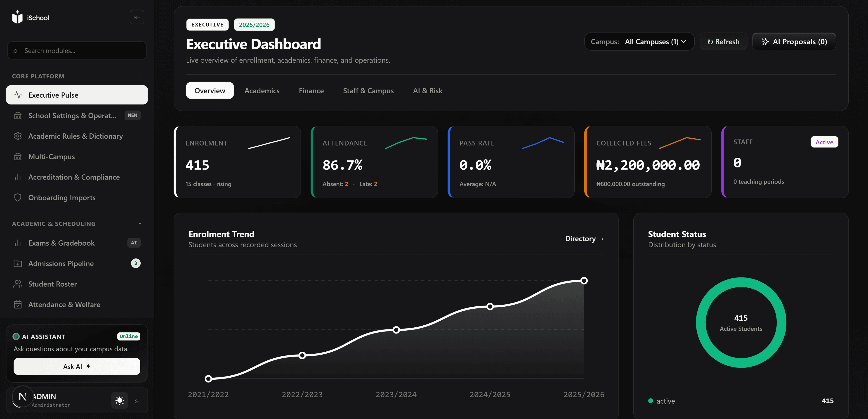Click the AI Assistant green status dot

click(x=16, y=336)
